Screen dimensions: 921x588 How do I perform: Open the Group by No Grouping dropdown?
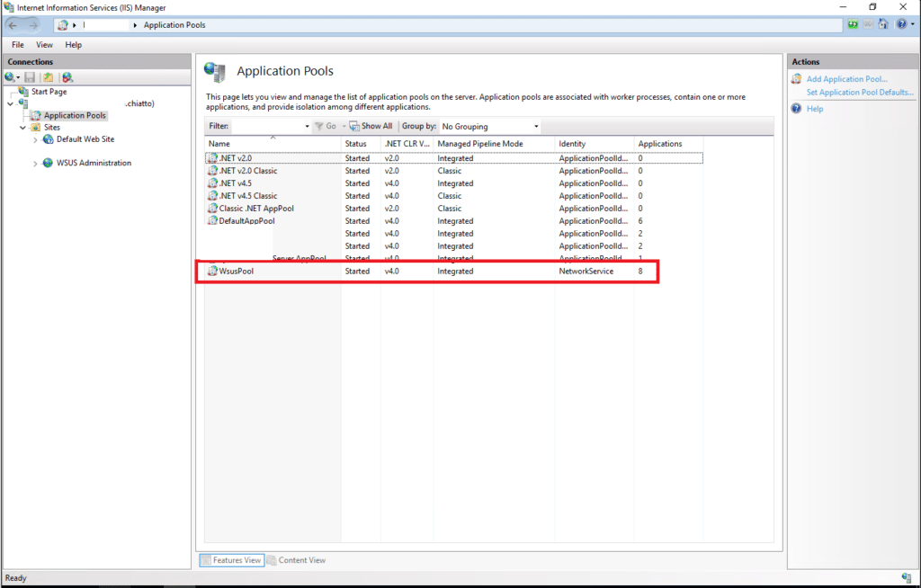pos(489,126)
